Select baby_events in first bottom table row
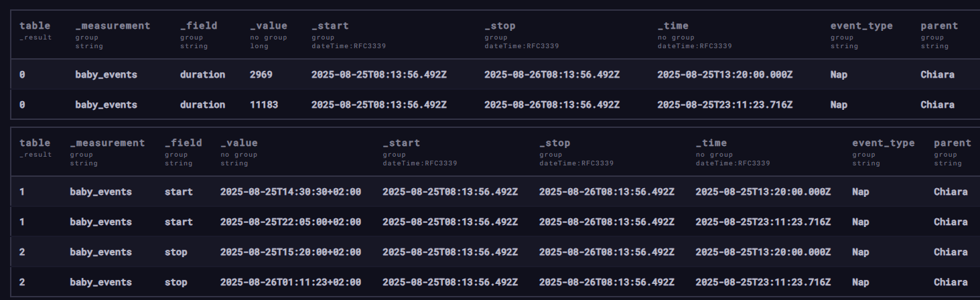Screen dimensions: 980x300 100,192
